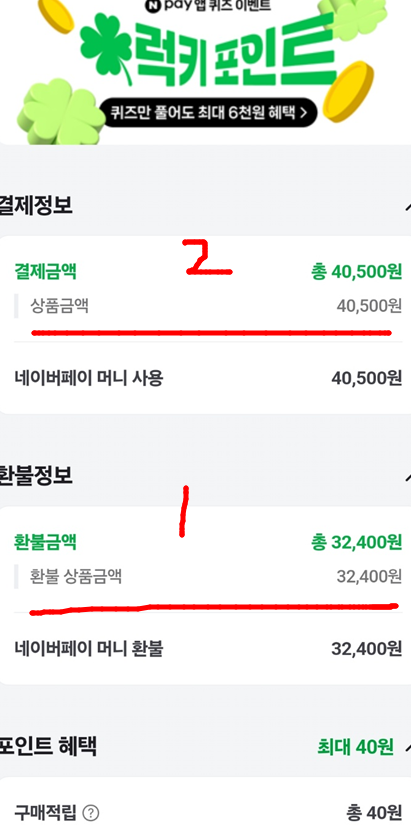Screen dimensions: 411x831
Task: Select the 결제금액 total row
Action: (x=208, y=272)
